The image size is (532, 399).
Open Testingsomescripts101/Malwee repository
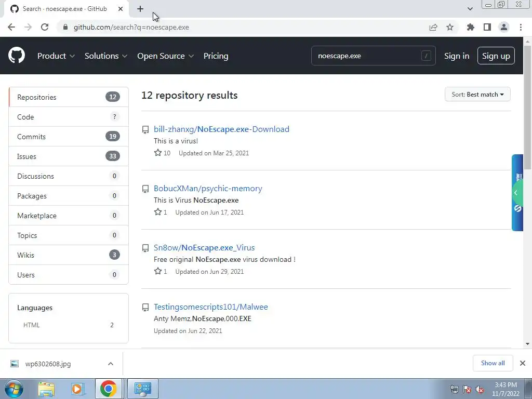tap(211, 307)
